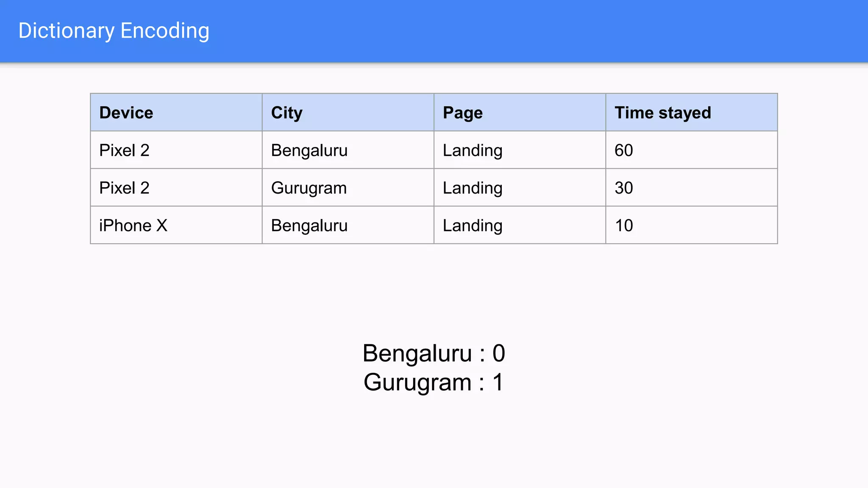The height and width of the screenshot is (488, 868).
Task: Select the City column header
Action: tap(287, 113)
